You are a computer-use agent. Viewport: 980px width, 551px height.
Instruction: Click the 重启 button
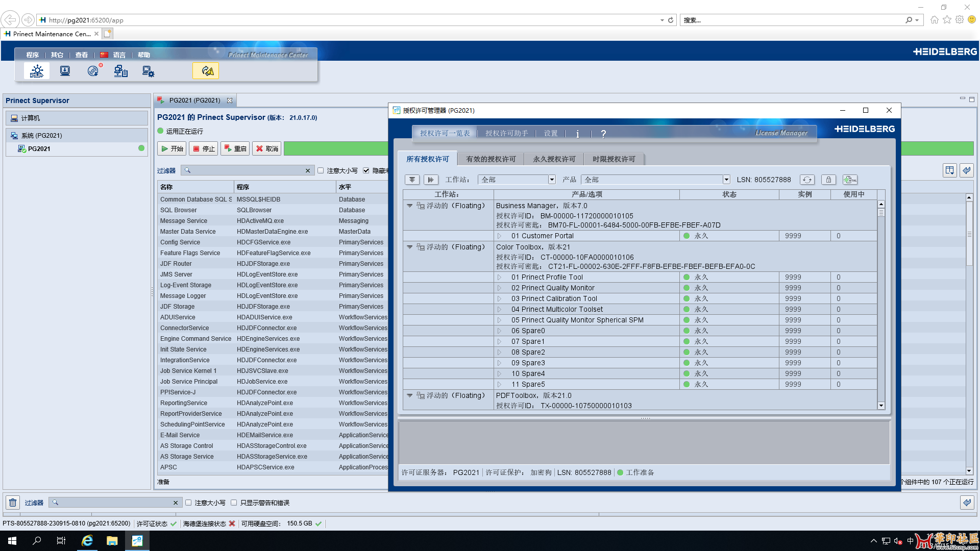pos(235,148)
